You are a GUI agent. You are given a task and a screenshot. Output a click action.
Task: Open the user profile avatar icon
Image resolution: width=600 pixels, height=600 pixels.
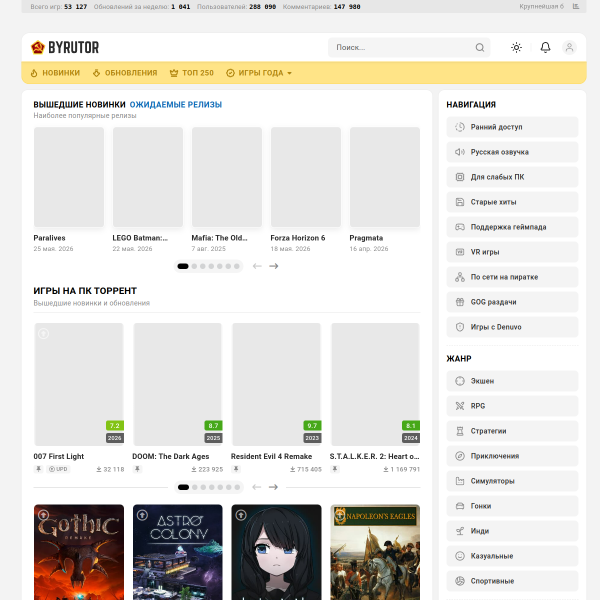coord(569,47)
